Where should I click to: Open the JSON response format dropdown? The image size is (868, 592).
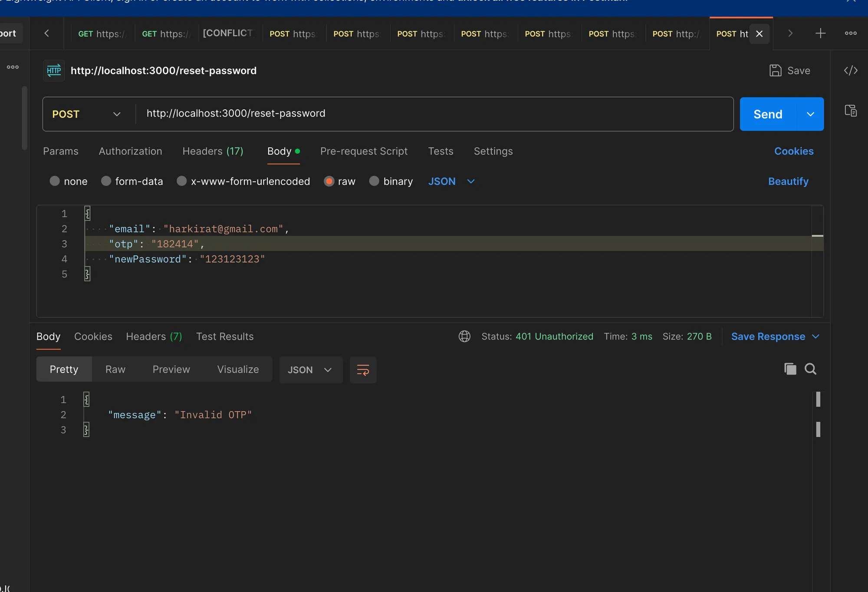pos(310,370)
